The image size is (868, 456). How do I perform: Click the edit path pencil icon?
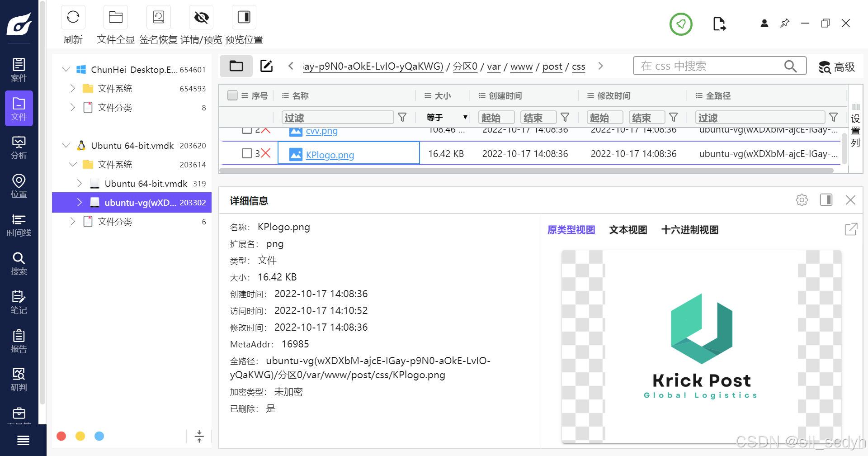(267, 66)
